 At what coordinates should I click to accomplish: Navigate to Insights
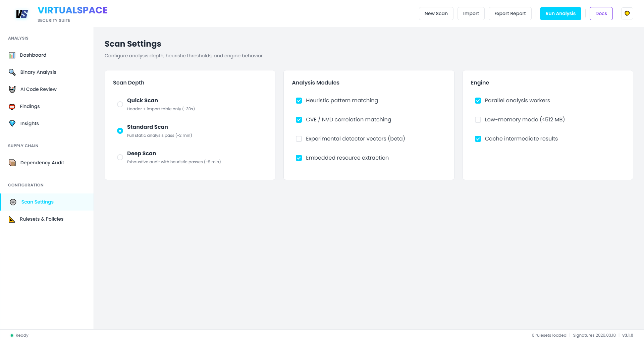(x=47, y=123)
